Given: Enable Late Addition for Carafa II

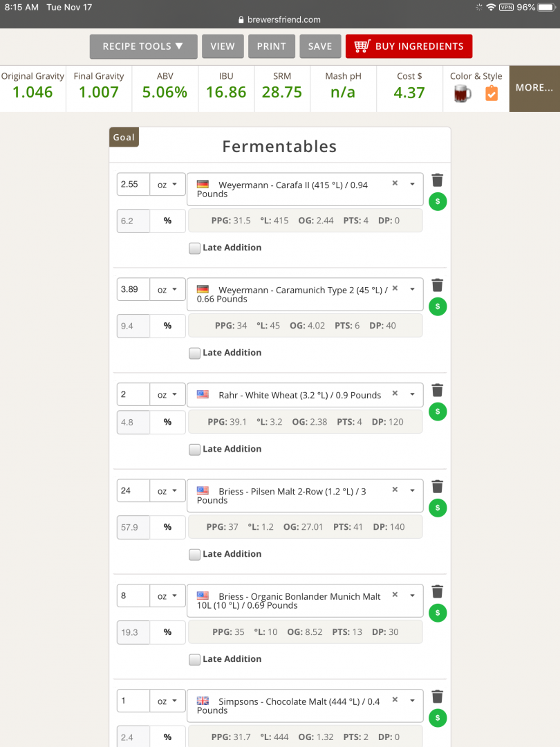Looking at the screenshot, I should [194, 248].
